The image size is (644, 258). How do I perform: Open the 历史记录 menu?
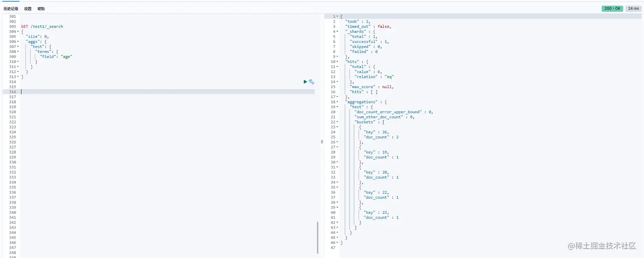[11, 9]
